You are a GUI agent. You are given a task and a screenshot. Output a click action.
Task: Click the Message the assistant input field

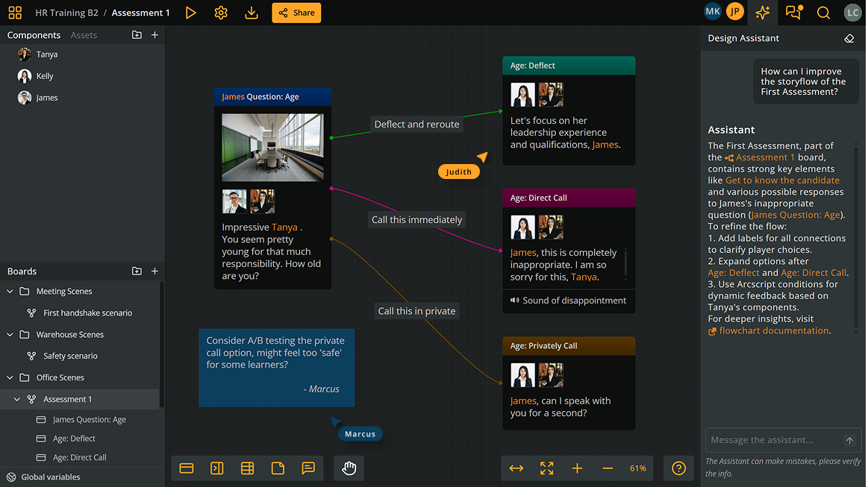[773, 440]
